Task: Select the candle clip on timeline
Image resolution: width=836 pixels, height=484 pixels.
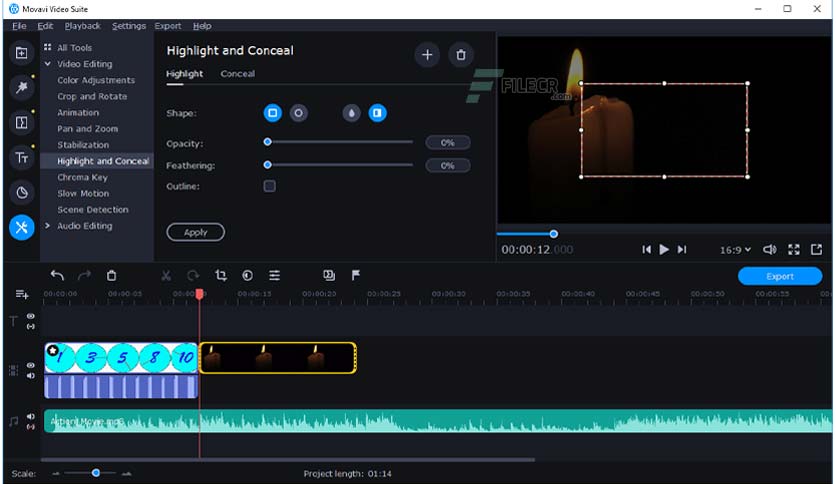Action: [278, 358]
